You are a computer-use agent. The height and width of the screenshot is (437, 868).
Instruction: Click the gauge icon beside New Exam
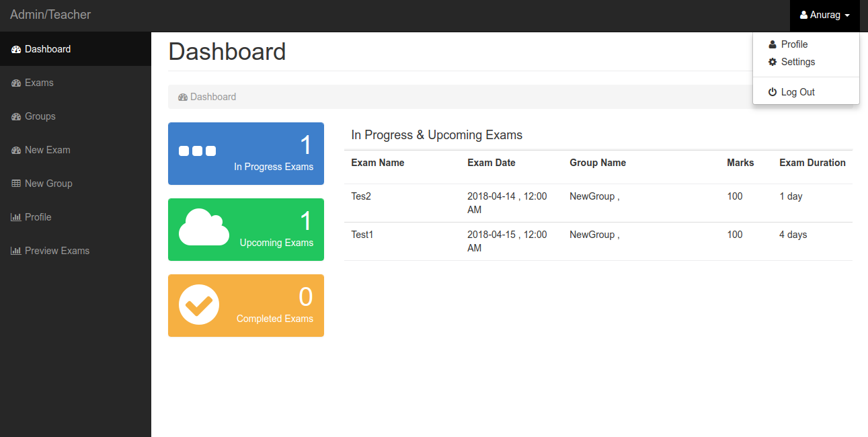pyautogui.click(x=16, y=150)
